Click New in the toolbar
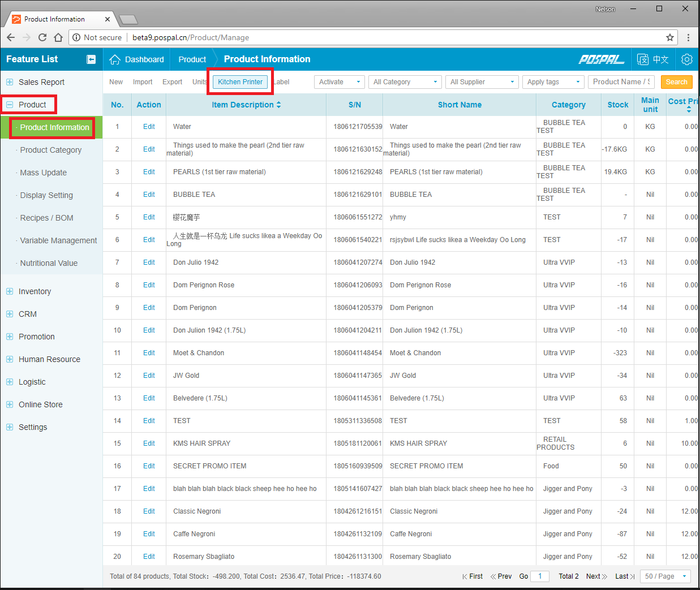This screenshot has width=700, height=590. pos(116,82)
